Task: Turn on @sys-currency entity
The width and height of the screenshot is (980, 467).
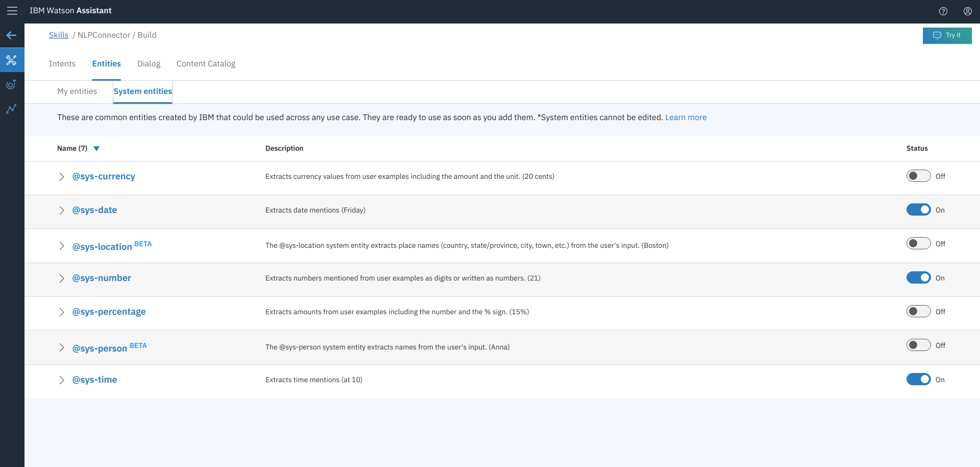Action: coord(919,176)
